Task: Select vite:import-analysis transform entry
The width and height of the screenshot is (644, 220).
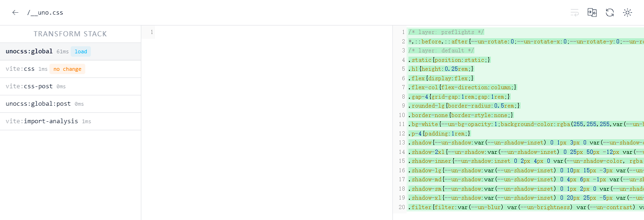Action: [x=70, y=121]
